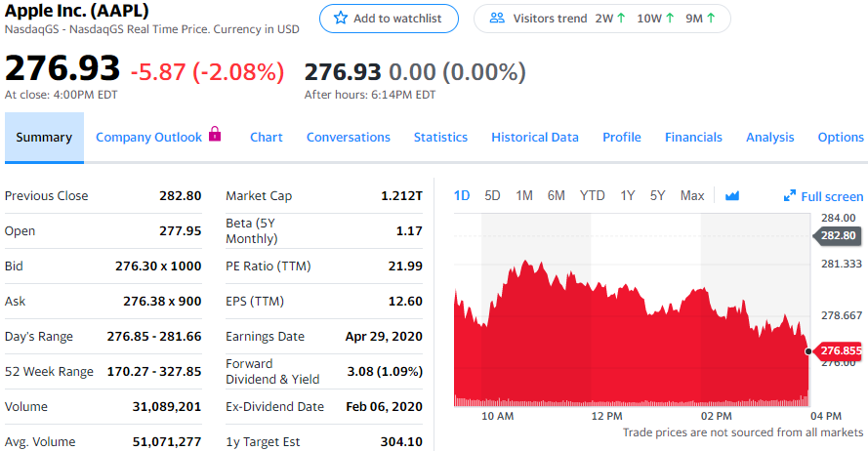Open the Conversations tab
Viewport: 868px width, 451px height.
348,138
